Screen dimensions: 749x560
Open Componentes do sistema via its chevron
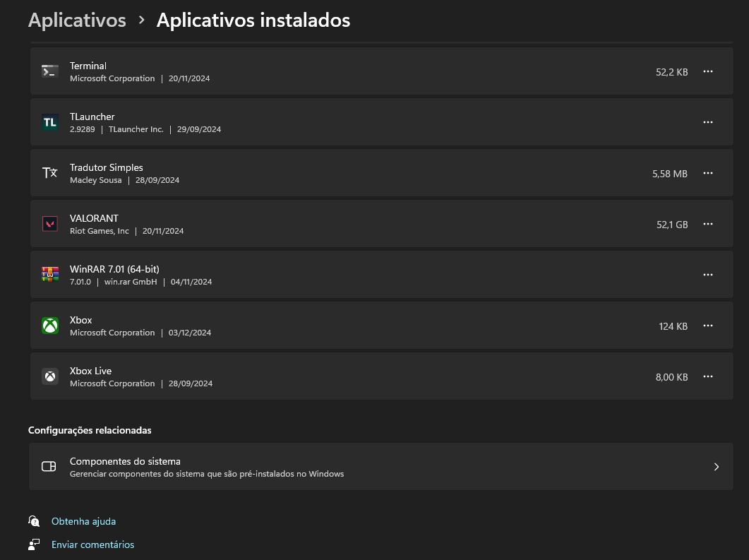(716, 467)
